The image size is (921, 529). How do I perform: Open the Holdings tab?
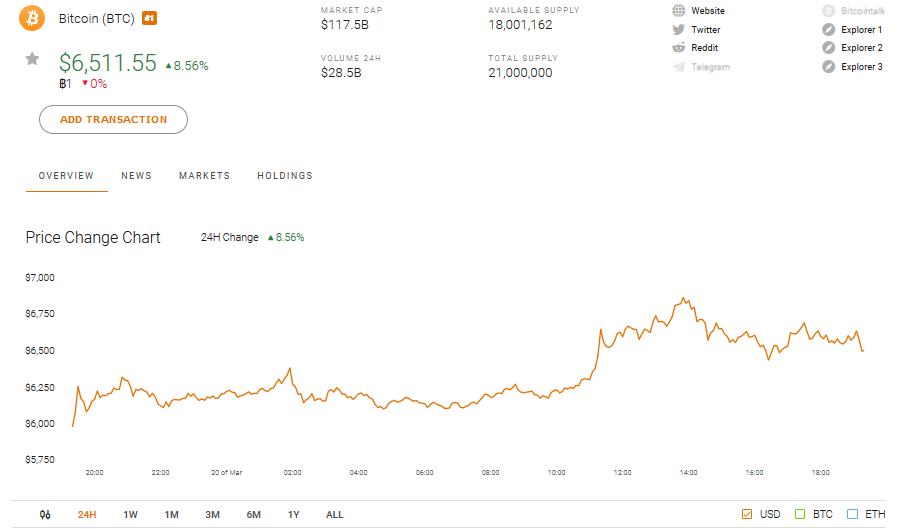284,176
